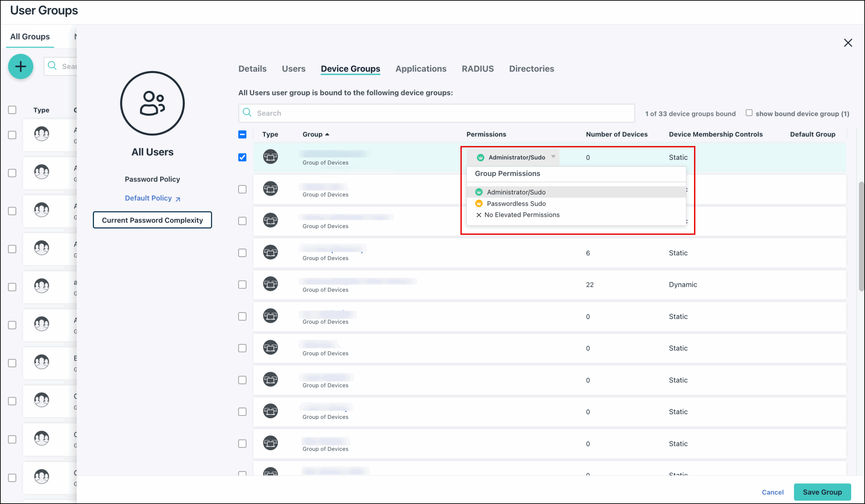Image resolution: width=865 pixels, height=504 pixels.
Task: Switch to the Applications tab
Action: coord(421,69)
